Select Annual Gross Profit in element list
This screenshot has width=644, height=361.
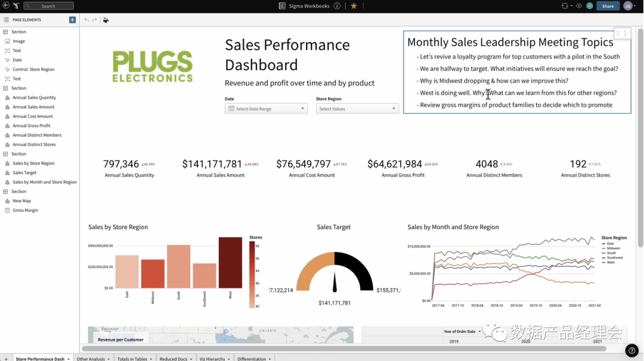click(31, 126)
